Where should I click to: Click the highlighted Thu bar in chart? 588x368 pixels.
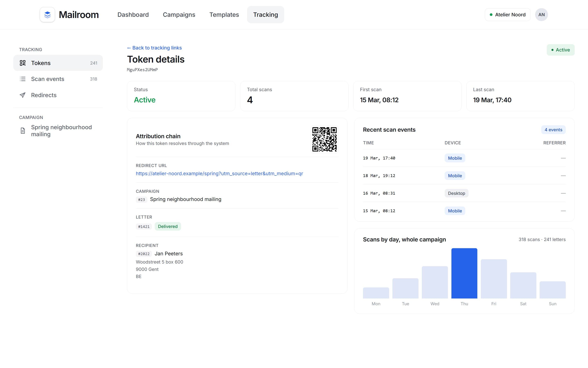pyautogui.click(x=464, y=273)
